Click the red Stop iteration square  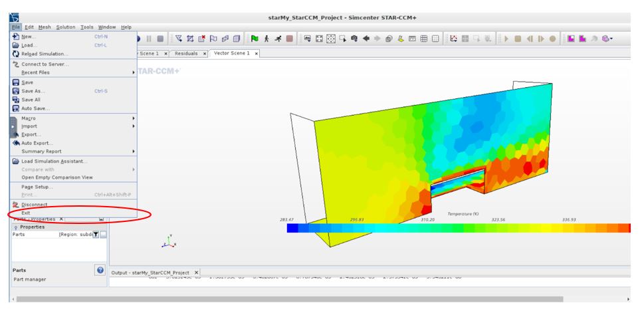(290, 39)
